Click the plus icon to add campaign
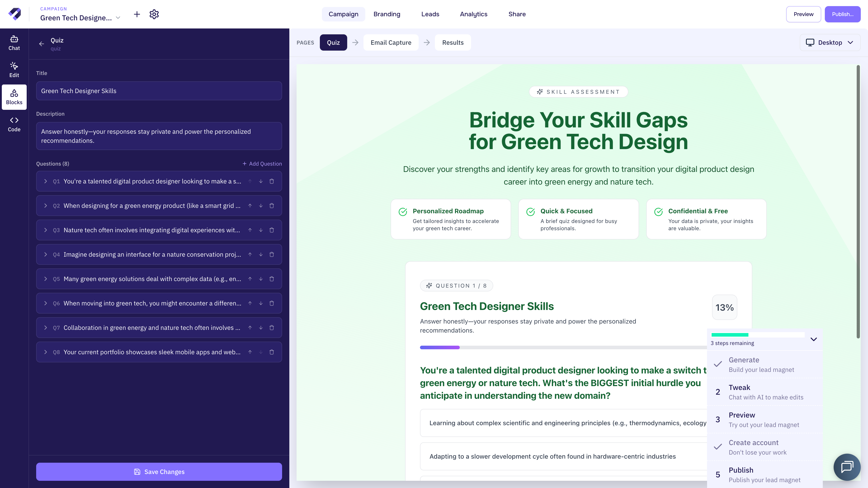 [x=137, y=14]
